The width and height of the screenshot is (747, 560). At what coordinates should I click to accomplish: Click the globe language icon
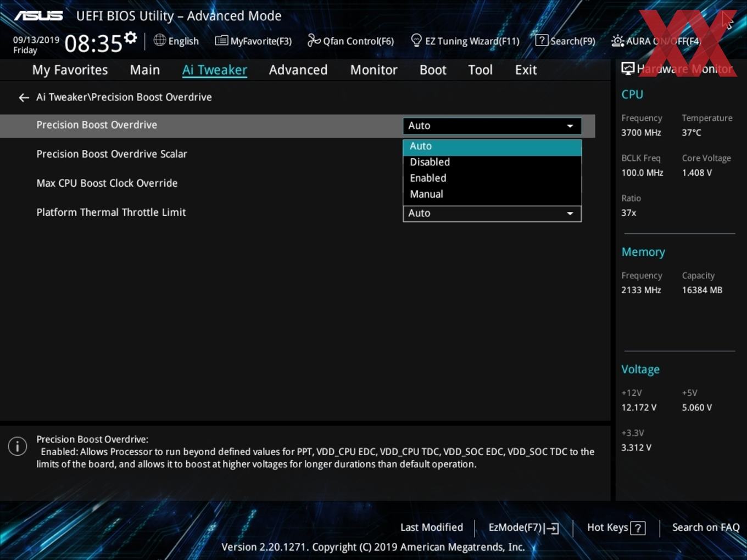(x=159, y=40)
